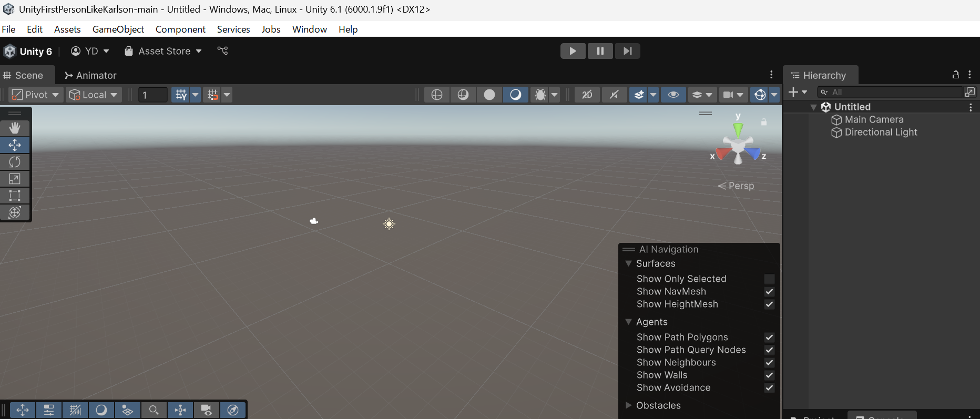Click the Step frame button
This screenshot has width=980, height=419.
click(627, 51)
